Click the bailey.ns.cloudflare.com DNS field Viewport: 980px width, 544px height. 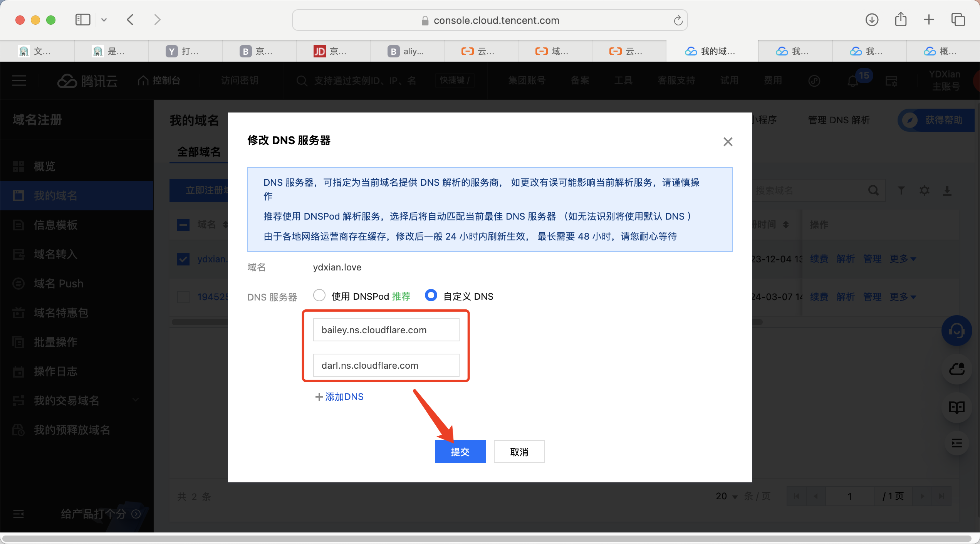click(x=386, y=330)
